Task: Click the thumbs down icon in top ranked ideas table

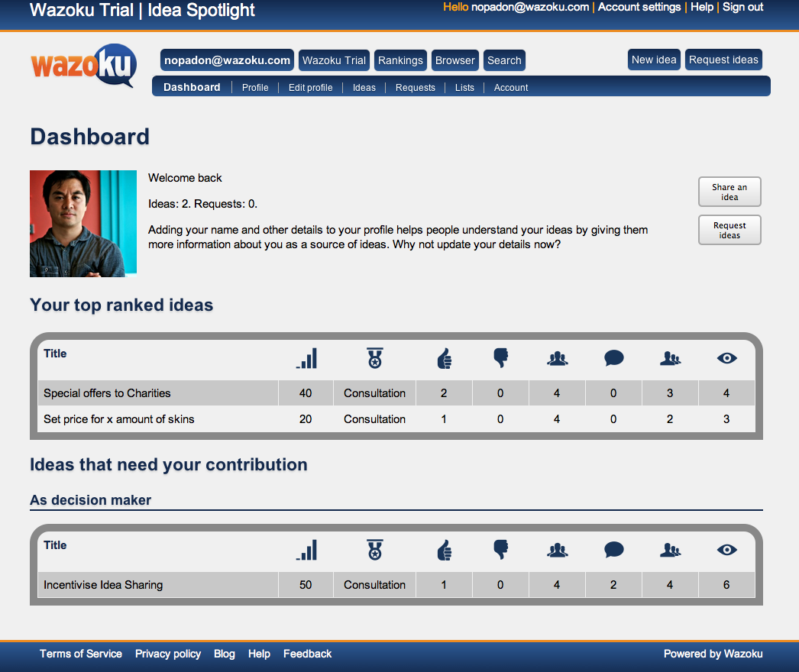Action: coord(500,357)
